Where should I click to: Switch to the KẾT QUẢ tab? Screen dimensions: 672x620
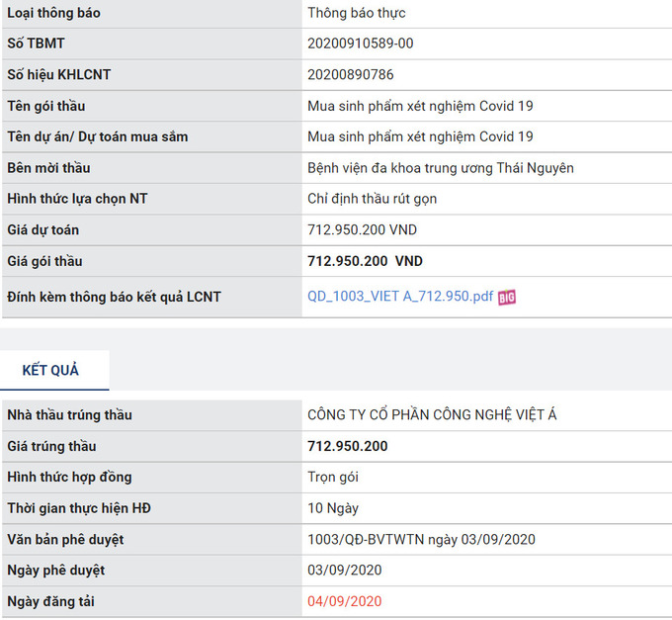(x=50, y=371)
